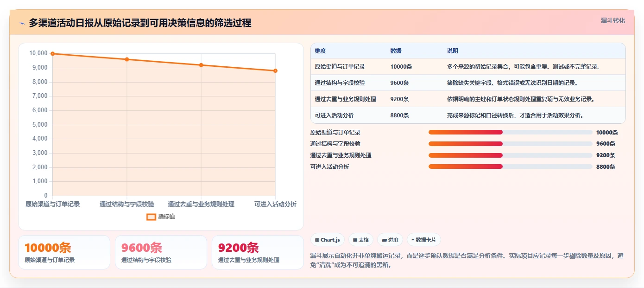
Task: Click the progress bar for 原始渠道与订单记录
Action: 511,132
